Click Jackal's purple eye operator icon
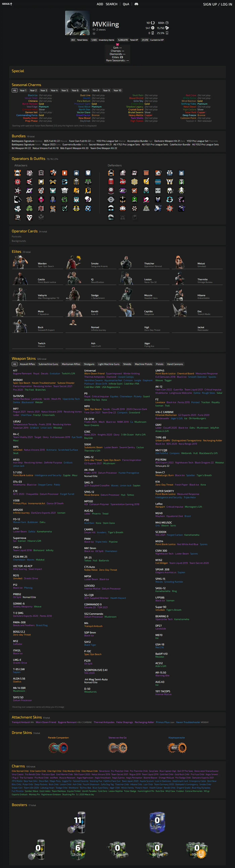This screenshot has height=868, width=235. 29,190
